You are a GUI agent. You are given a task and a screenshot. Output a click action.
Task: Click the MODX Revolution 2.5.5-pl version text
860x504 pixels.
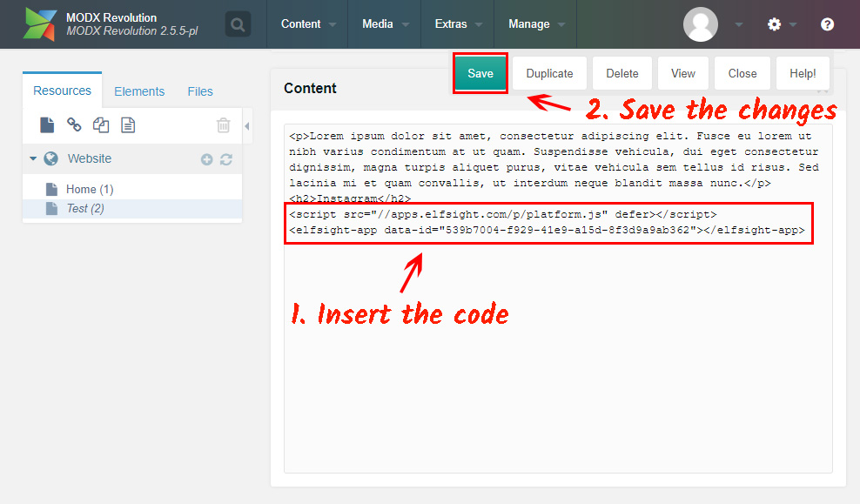click(x=132, y=31)
